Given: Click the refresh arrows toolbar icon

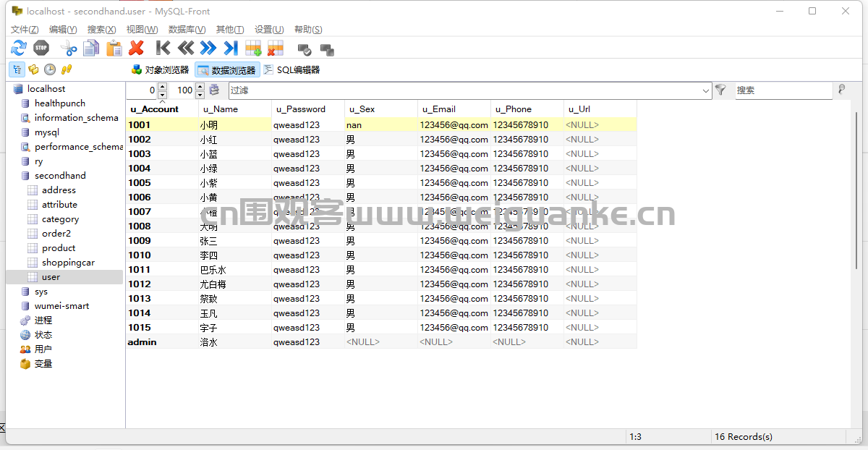Looking at the screenshot, I should pos(19,48).
